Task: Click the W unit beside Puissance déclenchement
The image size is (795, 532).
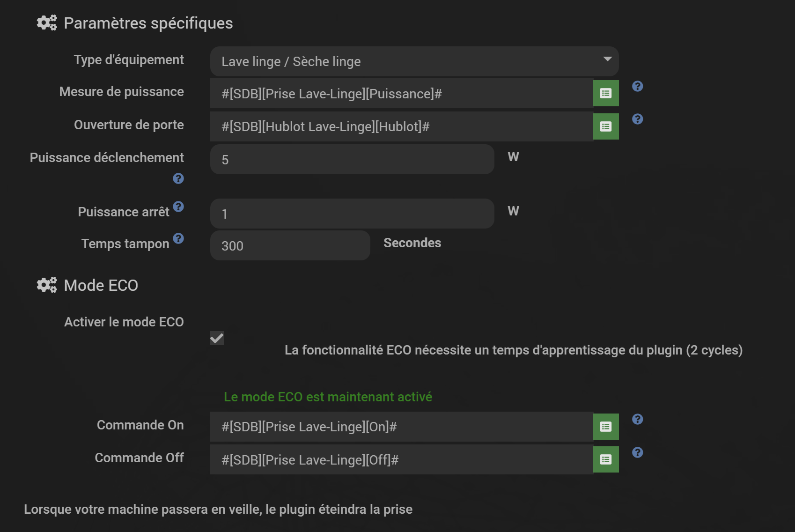Action: tap(514, 156)
